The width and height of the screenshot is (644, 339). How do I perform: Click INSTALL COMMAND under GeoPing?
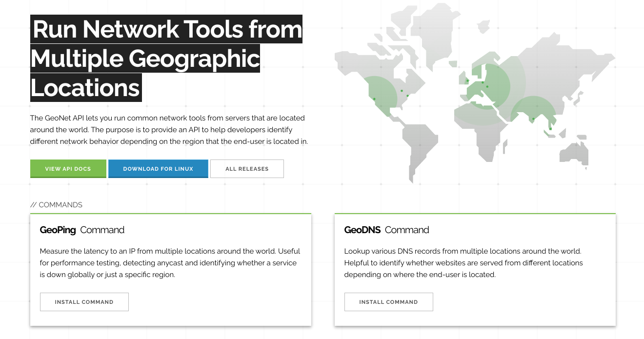84,301
